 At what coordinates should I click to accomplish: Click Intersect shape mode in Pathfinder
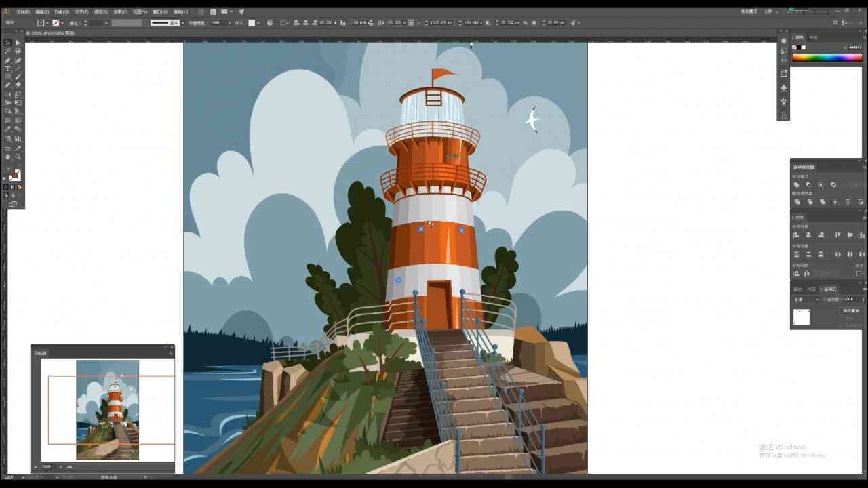click(821, 184)
